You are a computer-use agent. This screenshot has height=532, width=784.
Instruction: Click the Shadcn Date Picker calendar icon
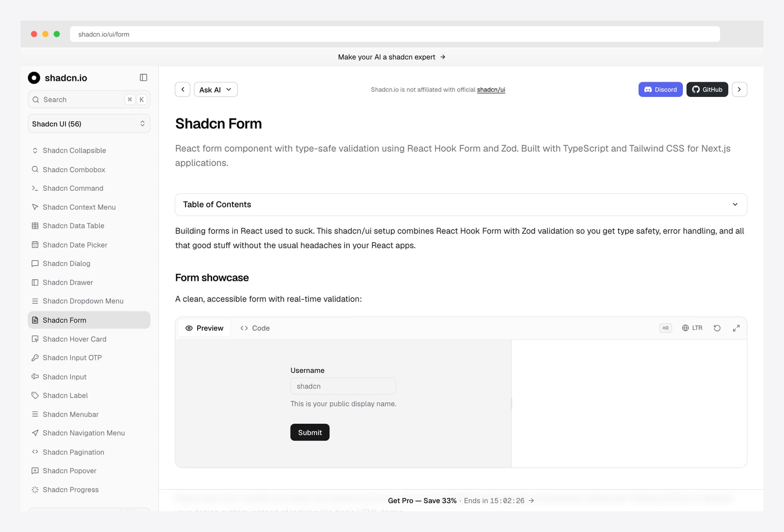(35, 245)
